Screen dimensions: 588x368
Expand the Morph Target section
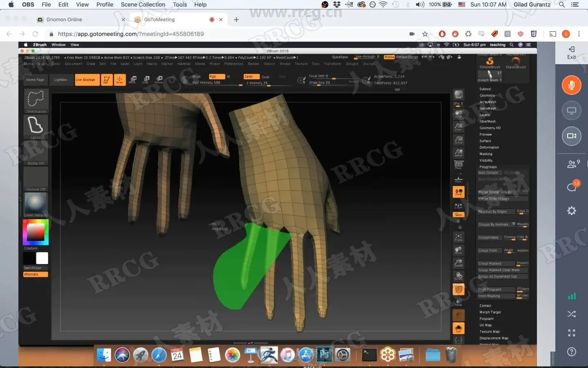tap(490, 312)
